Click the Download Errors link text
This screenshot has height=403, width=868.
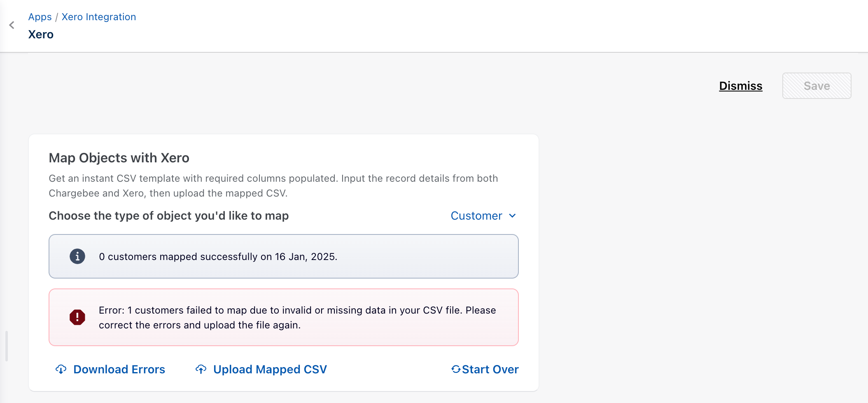coord(119,369)
